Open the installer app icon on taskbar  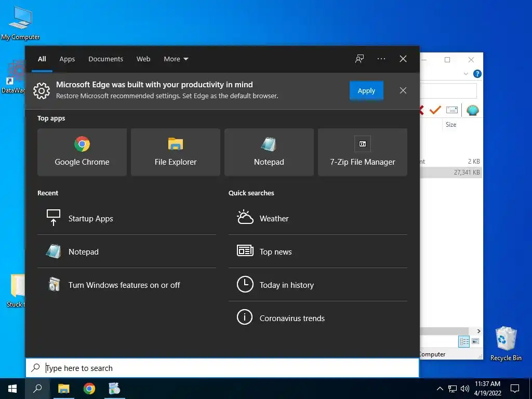pyautogui.click(x=115, y=389)
